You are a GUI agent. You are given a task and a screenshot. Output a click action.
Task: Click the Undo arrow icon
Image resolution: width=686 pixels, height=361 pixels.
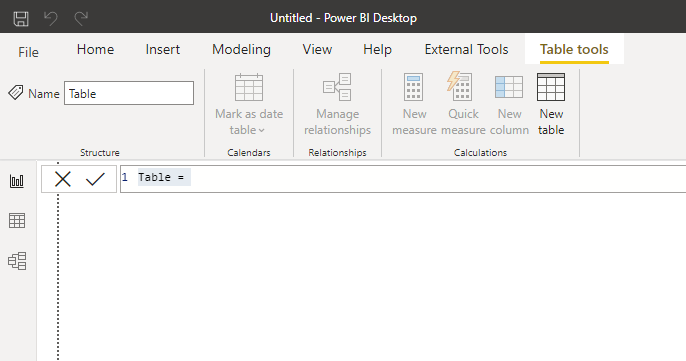tap(51, 18)
